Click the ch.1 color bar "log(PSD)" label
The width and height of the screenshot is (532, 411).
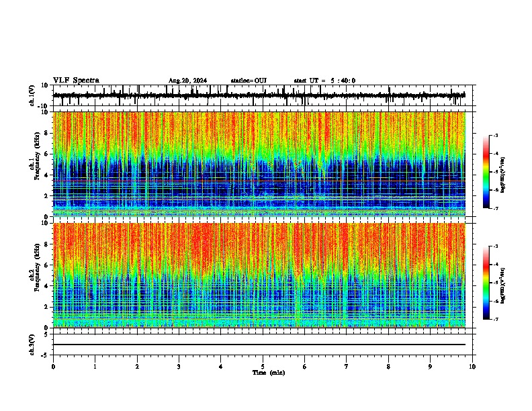[x=502, y=175]
